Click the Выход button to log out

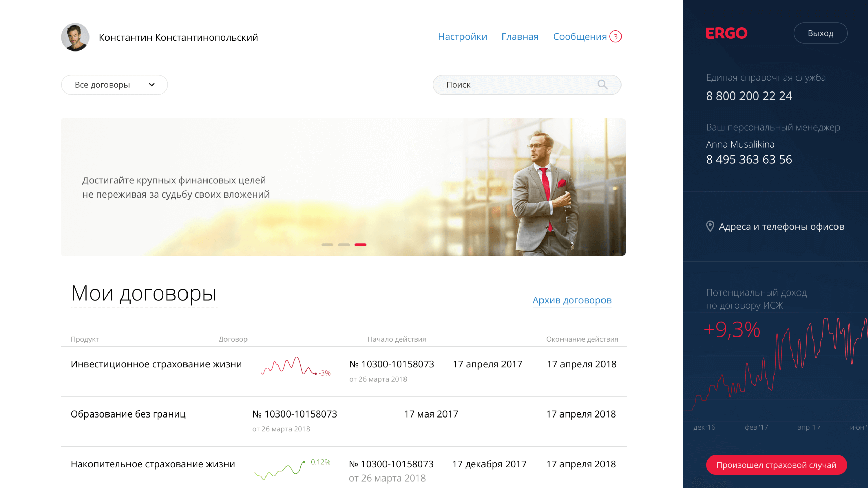pos(822,34)
